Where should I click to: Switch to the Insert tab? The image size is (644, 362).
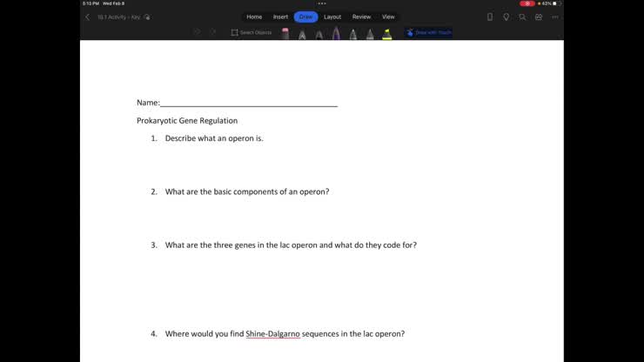pos(280,17)
